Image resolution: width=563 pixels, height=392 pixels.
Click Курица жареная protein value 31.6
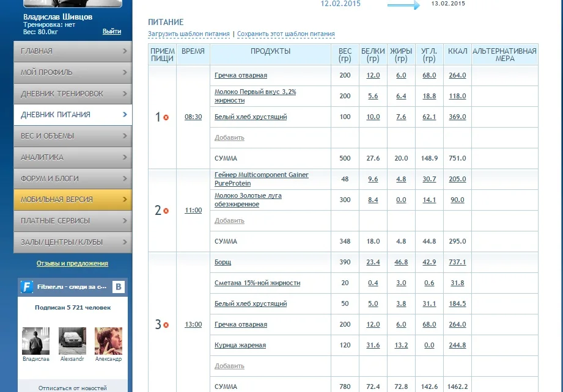[373, 346]
